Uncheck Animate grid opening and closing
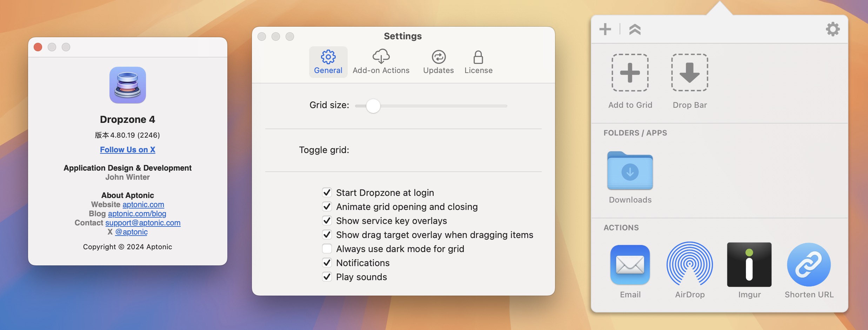This screenshot has width=868, height=330. click(327, 206)
